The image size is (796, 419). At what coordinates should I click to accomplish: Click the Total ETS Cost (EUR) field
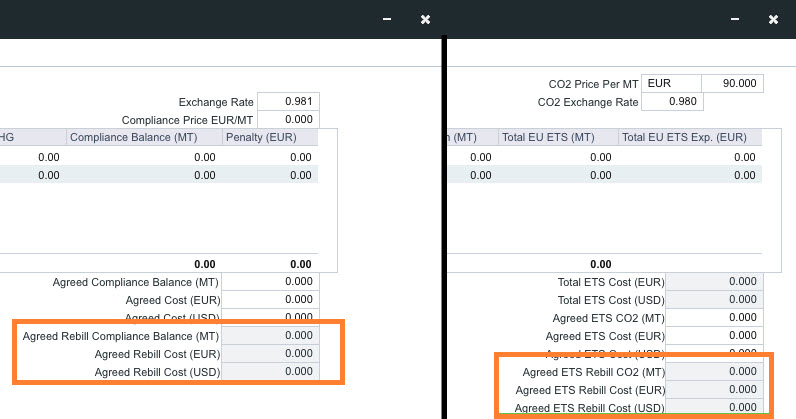tap(714, 282)
